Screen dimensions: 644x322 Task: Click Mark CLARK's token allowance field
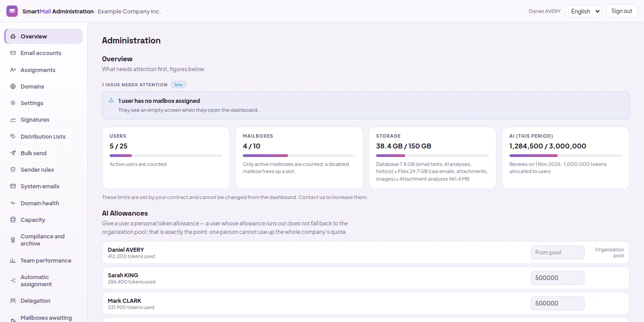558,304
